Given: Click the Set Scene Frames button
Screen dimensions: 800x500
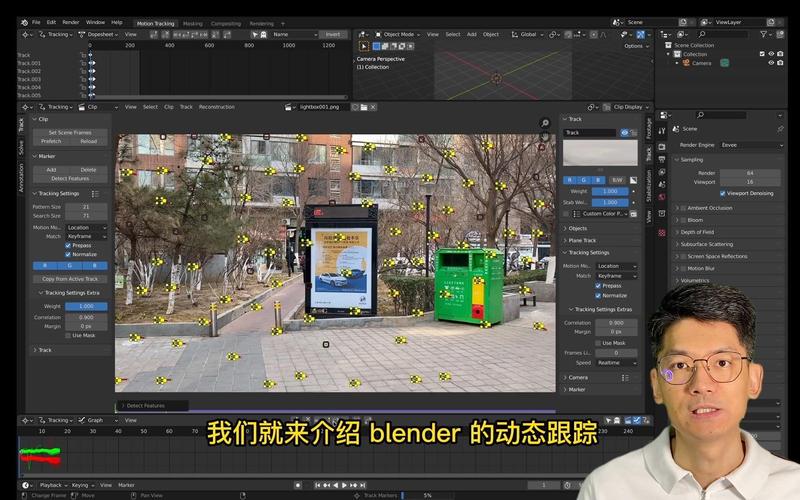Looking at the screenshot, I should click(70, 133).
